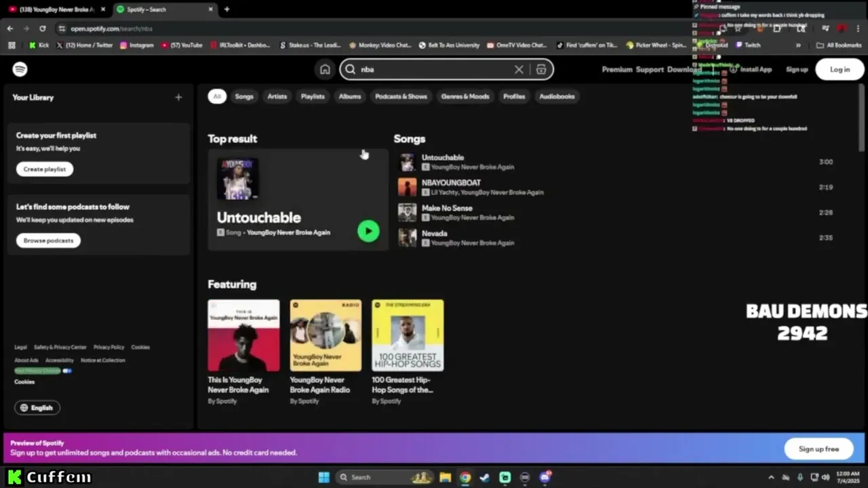Viewport: 868px width, 488px height.
Task: Open the Home / Twitter bookmark
Action: [x=84, y=45]
